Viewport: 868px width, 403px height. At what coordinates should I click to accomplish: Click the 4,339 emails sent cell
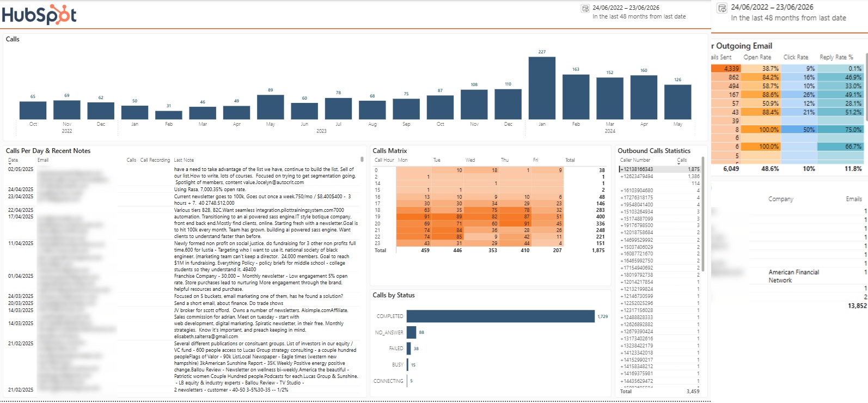coord(726,69)
